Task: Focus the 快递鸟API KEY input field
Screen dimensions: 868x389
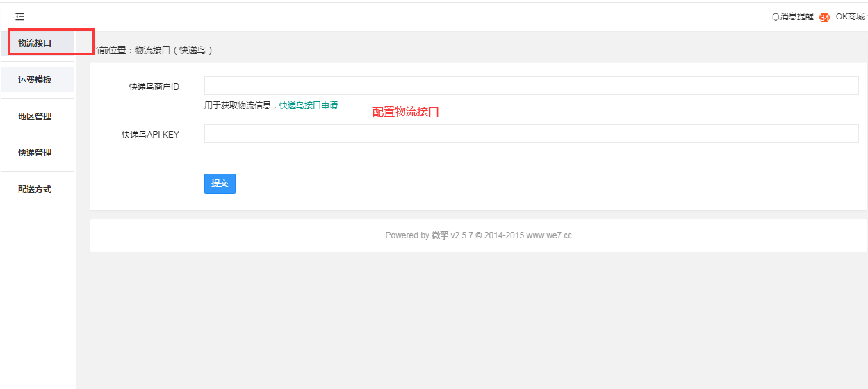Action: tap(531, 133)
